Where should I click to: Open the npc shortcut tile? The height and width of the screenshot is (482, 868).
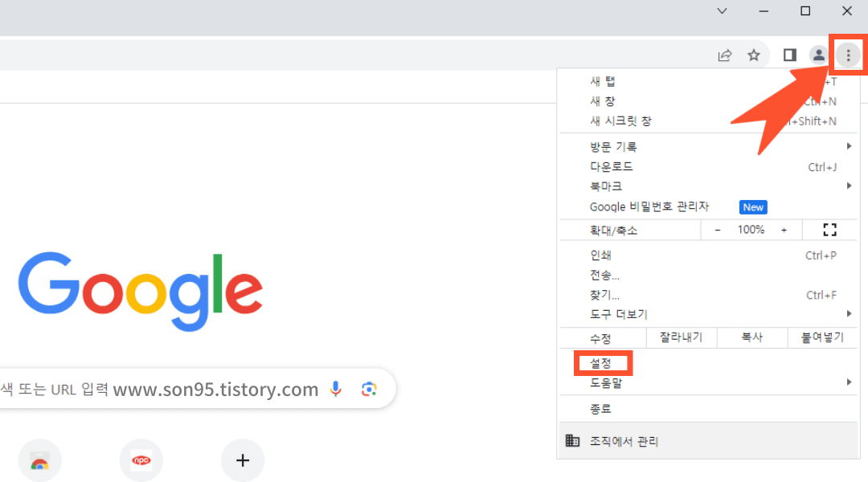(141, 460)
